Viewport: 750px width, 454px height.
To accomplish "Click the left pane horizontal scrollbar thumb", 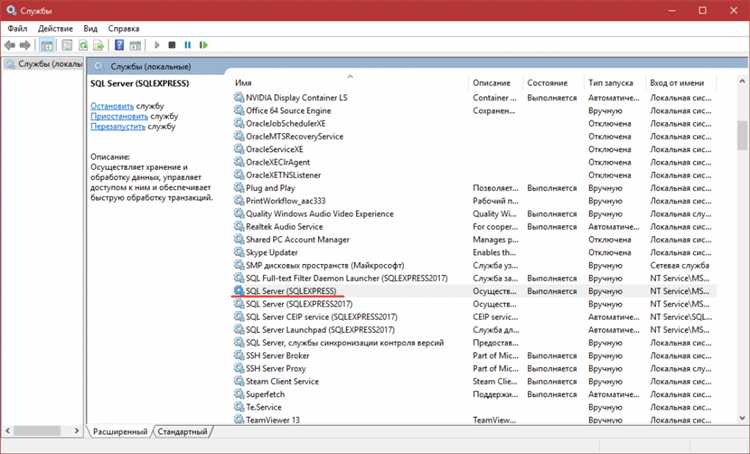I will click(37, 431).
